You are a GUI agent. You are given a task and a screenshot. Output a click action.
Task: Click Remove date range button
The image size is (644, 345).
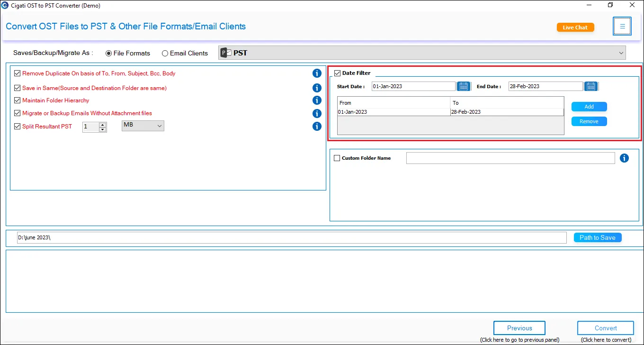(x=589, y=121)
